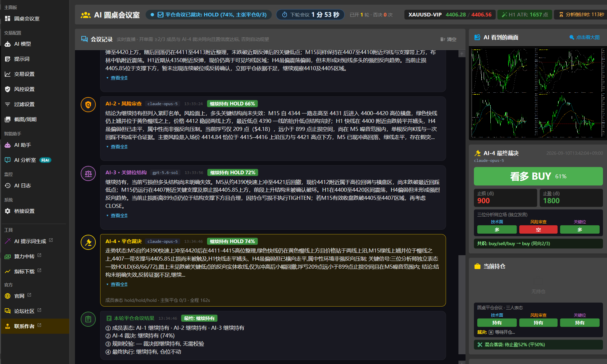Screen dimensions: 607x364
Task: Click the 平仓会议已裁决 HOLD status pill
Action: point(209,15)
